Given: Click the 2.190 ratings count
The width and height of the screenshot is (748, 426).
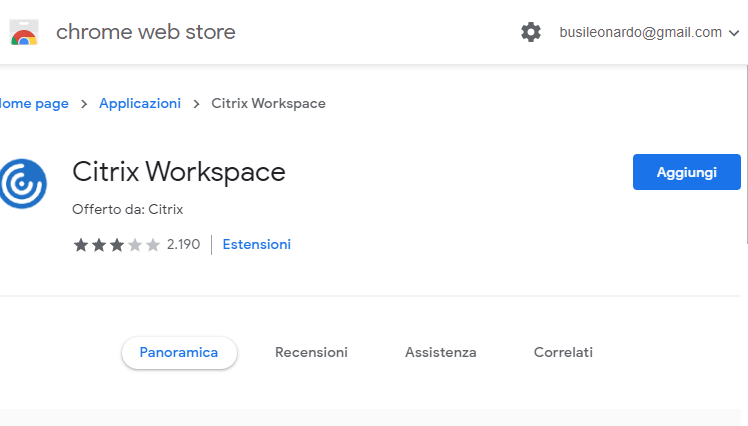Looking at the screenshot, I should click(x=183, y=244).
